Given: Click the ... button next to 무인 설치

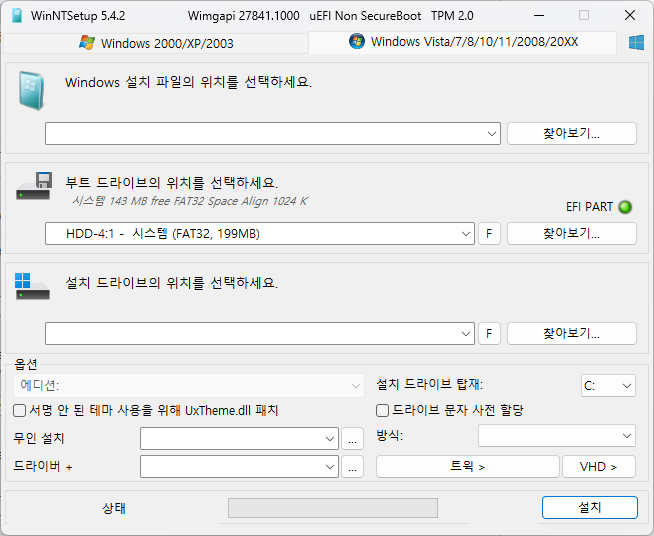Looking at the screenshot, I should point(352,438).
